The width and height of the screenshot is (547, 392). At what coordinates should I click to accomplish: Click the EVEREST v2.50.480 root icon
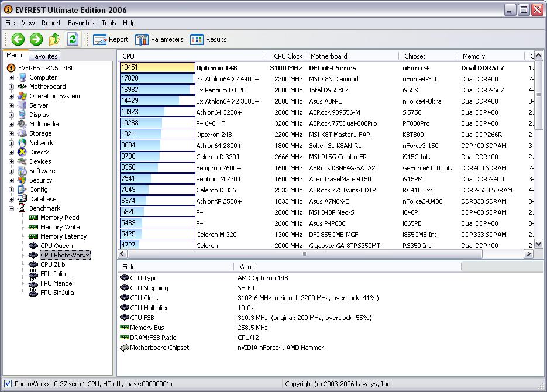pos(11,68)
